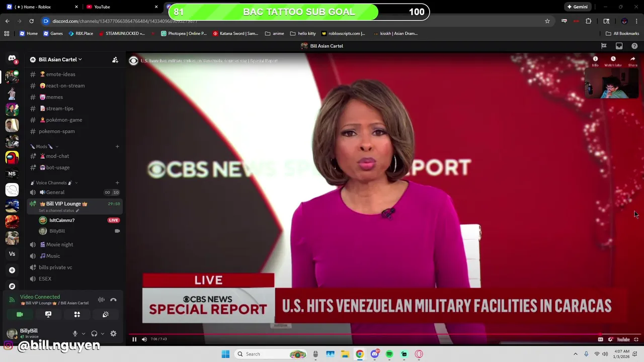Open stream-tips channel
The image size is (644, 362).
74,108
